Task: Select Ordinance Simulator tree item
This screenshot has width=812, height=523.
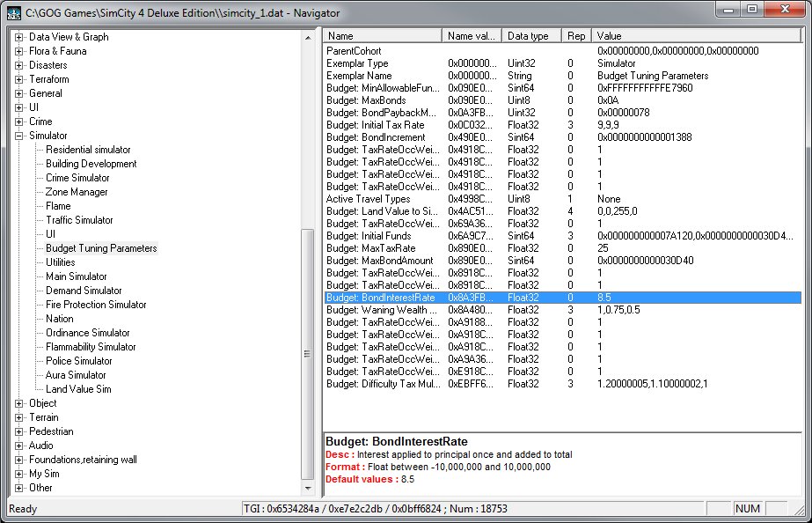Action: click(87, 333)
